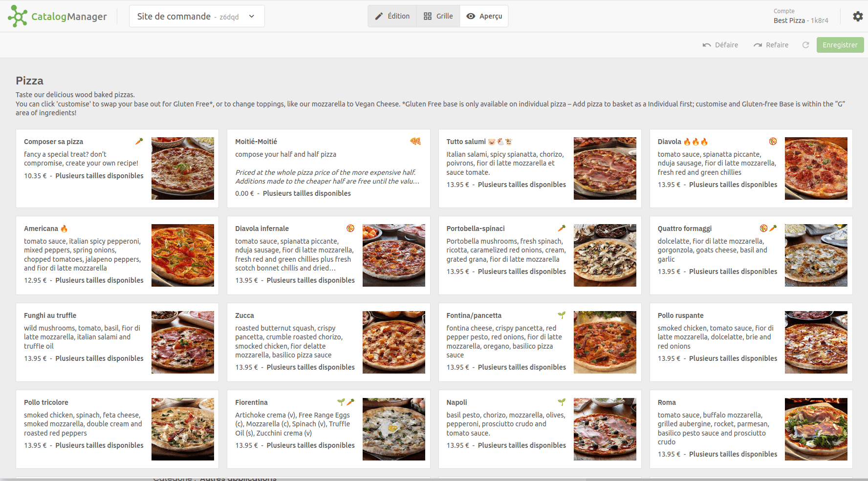Click the CatalogManager logo icon
868x481 pixels.
tap(18, 16)
